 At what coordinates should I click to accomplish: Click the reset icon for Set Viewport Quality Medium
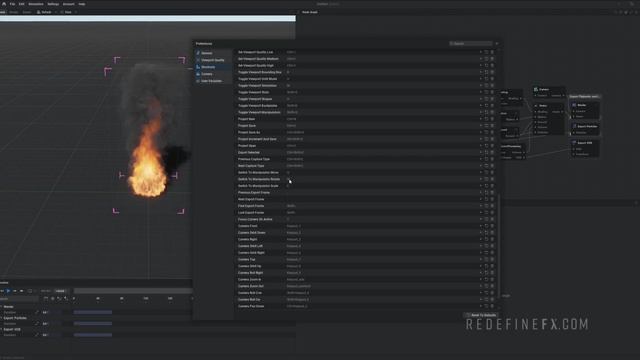point(487,59)
